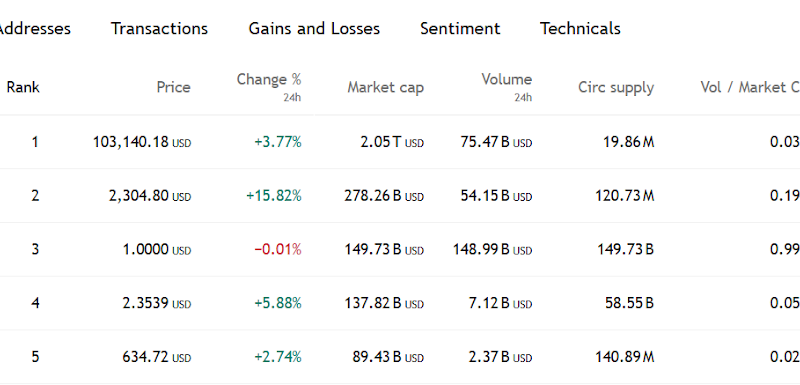Sort by Change % 24h header

coord(269,87)
